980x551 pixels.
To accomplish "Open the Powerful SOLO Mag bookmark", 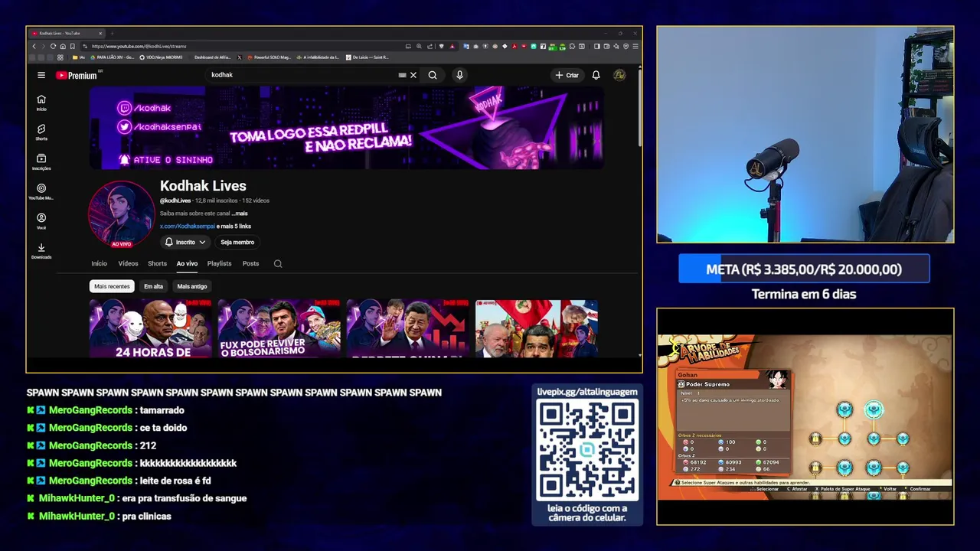I will click(269, 57).
